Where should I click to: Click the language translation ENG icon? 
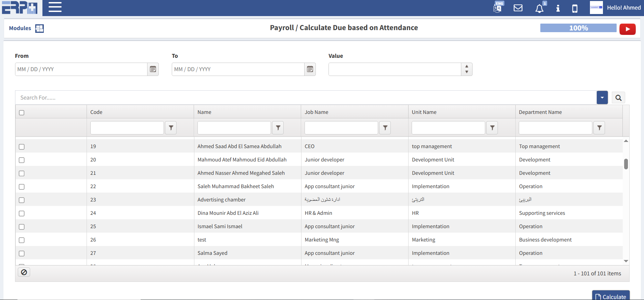(498, 8)
